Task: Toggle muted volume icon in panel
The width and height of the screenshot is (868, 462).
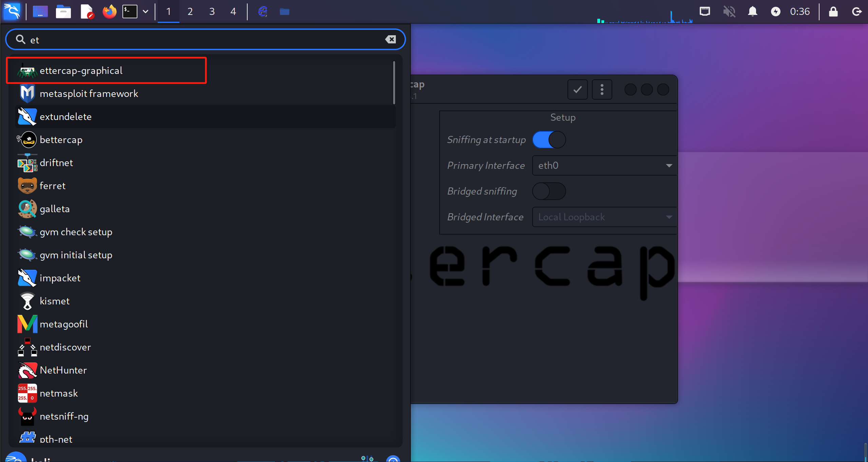Action: (729, 12)
